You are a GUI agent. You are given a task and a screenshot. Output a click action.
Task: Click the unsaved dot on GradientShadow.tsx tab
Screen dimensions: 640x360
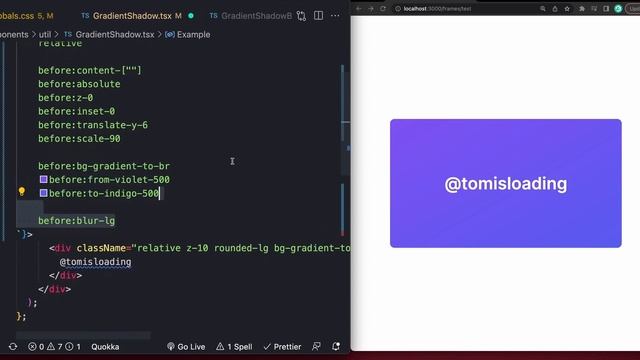(191, 16)
